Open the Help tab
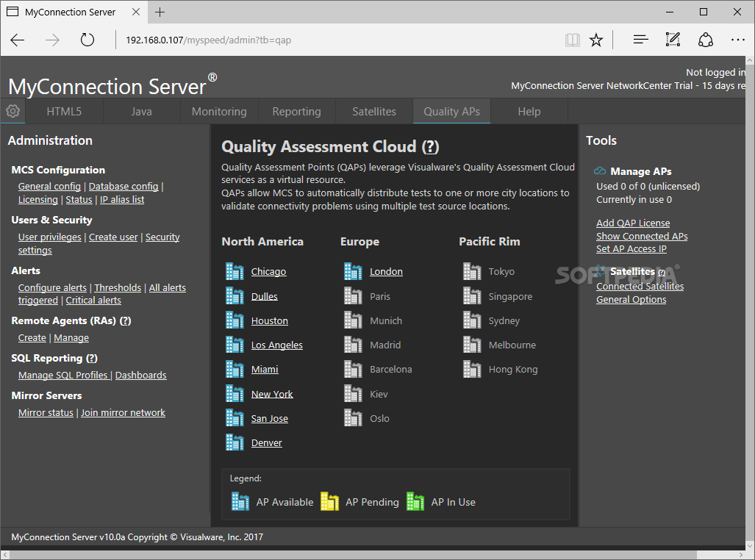This screenshot has height=560, width=755. (x=529, y=111)
